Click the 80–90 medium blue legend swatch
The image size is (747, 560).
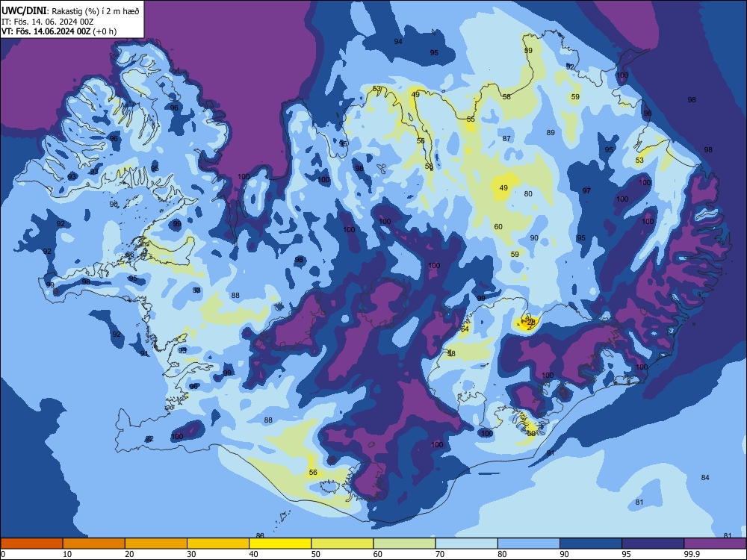pyautogui.click(x=529, y=544)
